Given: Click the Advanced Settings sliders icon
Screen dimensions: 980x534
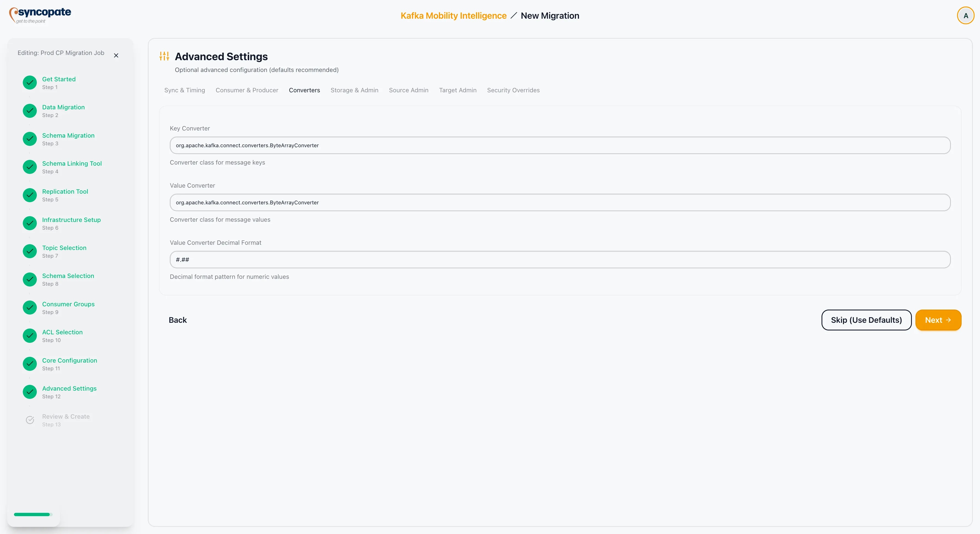Looking at the screenshot, I should pyautogui.click(x=164, y=56).
